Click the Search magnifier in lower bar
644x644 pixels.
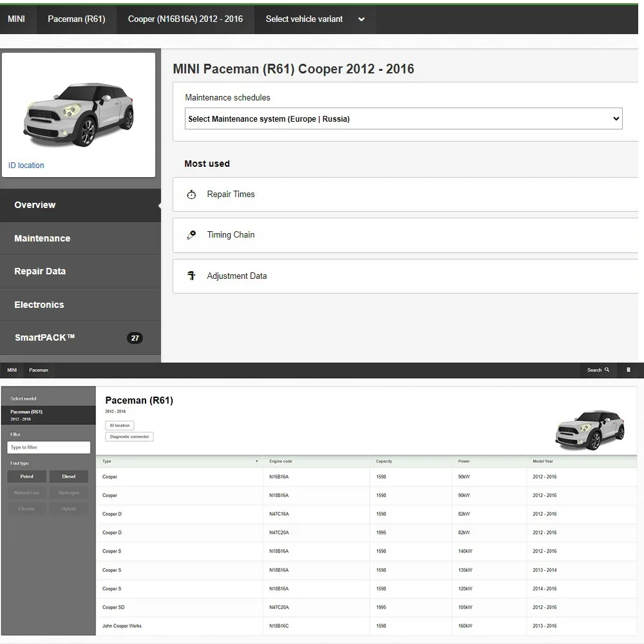[x=606, y=370]
